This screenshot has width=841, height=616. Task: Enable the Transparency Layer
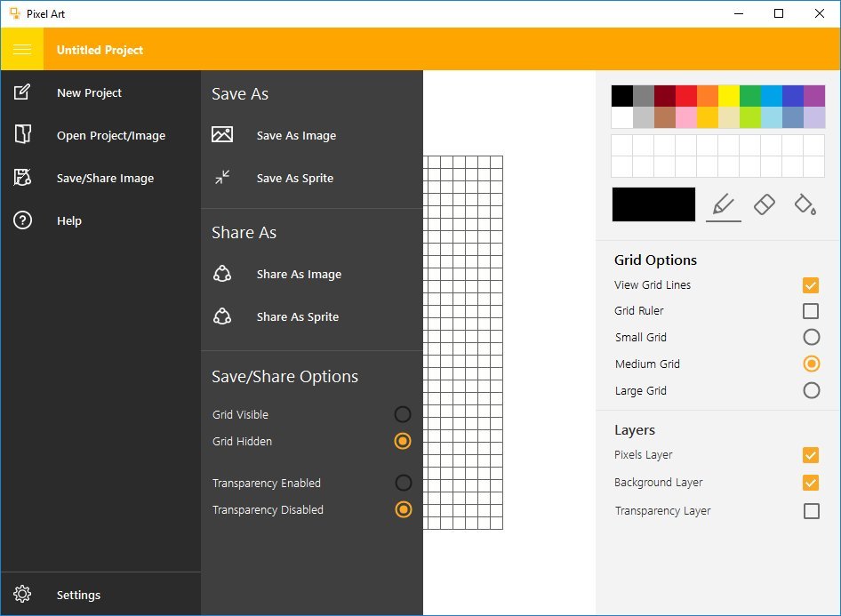tap(811, 511)
